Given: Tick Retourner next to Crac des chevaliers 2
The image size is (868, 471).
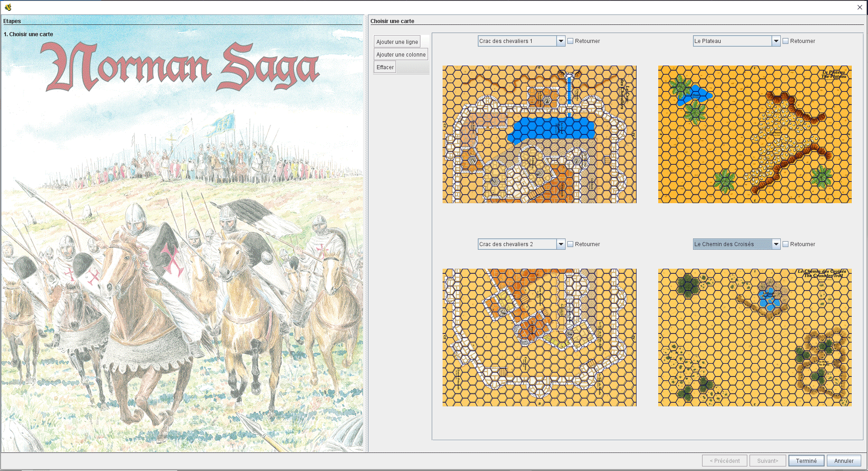Looking at the screenshot, I should tap(571, 244).
